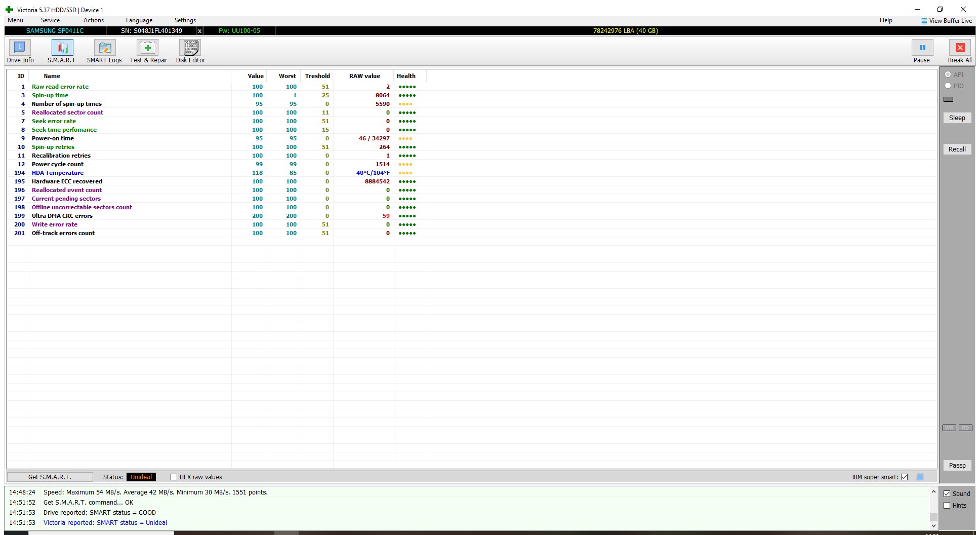Open the Service menu
The width and height of the screenshot is (980, 535).
50,20
